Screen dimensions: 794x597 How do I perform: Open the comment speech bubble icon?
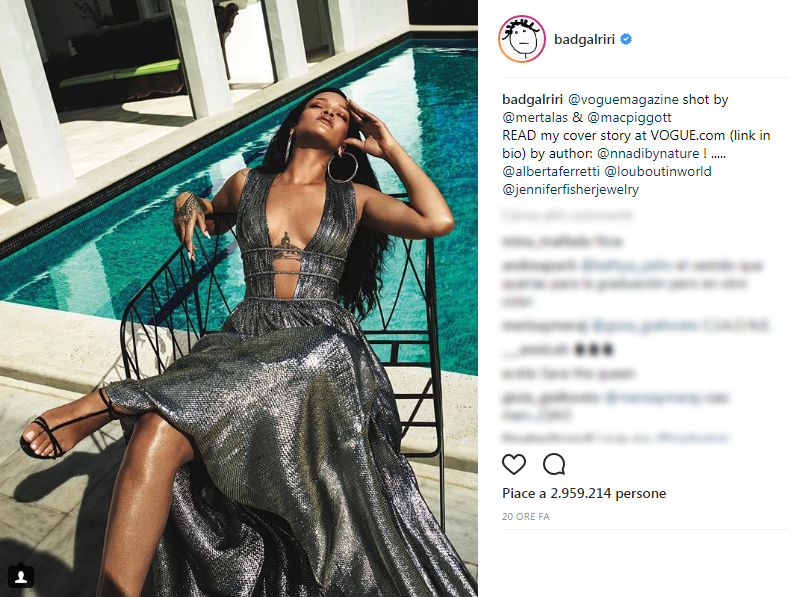tap(554, 464)
